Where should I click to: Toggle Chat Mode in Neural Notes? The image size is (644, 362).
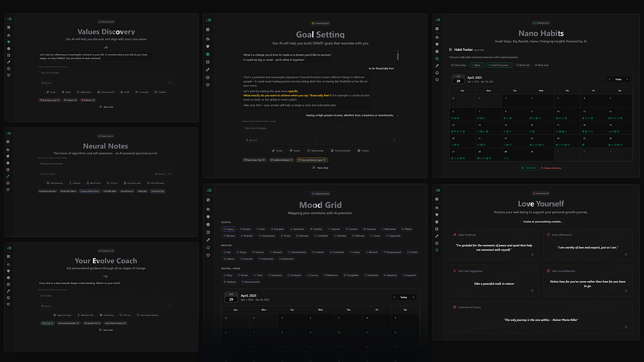[x=48, y=174]
